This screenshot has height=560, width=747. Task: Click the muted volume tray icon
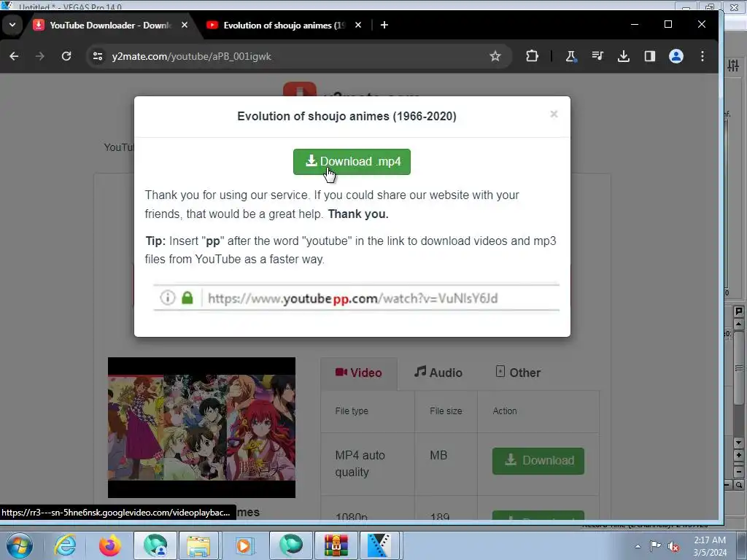pos(673,546)
